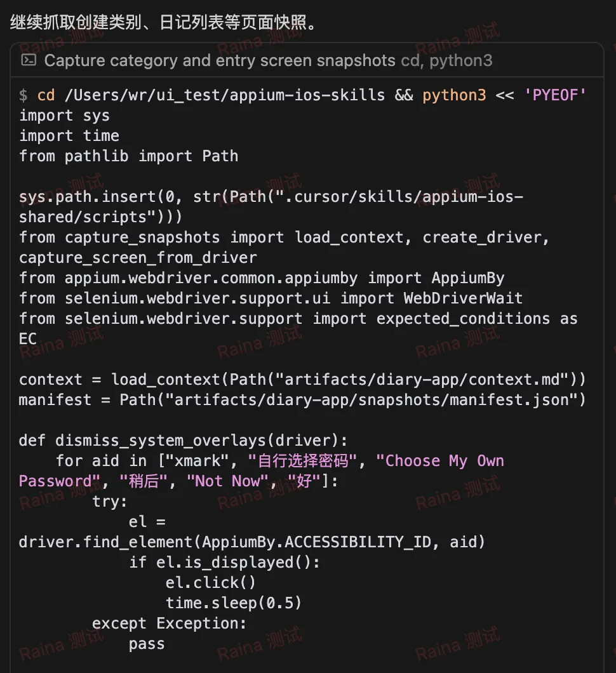Viewport: 616px width, 673px height.
Task: Click the 'cd, python3' command label
Action: click(x=446, y=60)
